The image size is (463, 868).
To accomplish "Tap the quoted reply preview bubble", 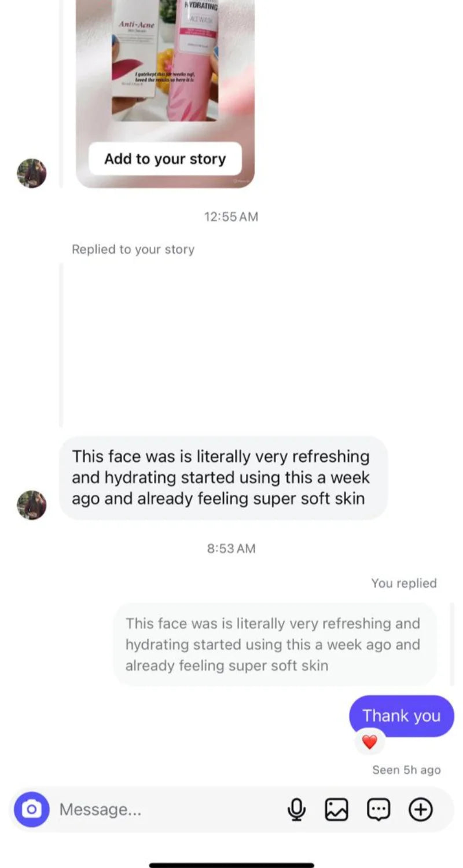I will pyautogui.click(x=274, y=644).
